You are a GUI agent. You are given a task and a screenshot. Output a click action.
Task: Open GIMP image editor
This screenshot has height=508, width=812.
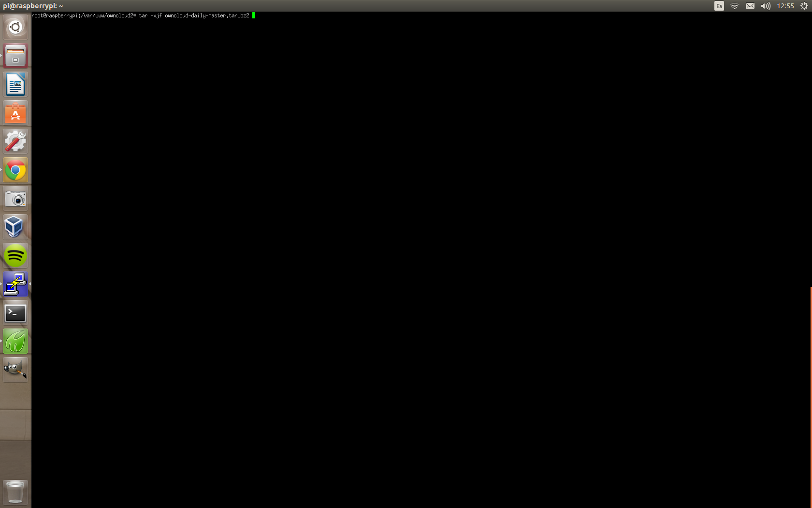point(15,370)
